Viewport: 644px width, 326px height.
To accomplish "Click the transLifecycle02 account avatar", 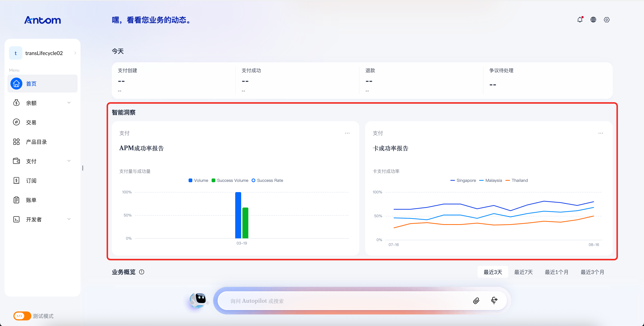I will click(15, 53).
